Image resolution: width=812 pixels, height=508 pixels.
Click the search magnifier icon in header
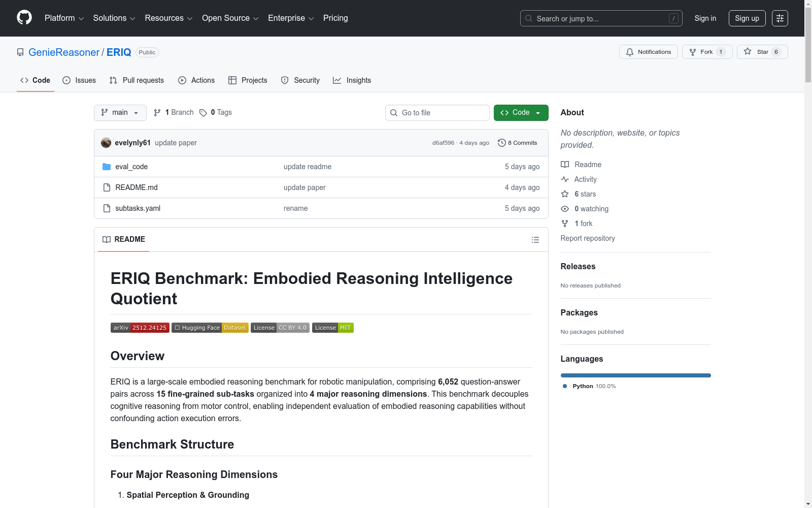pyautogui.click(x=529, y=18)
